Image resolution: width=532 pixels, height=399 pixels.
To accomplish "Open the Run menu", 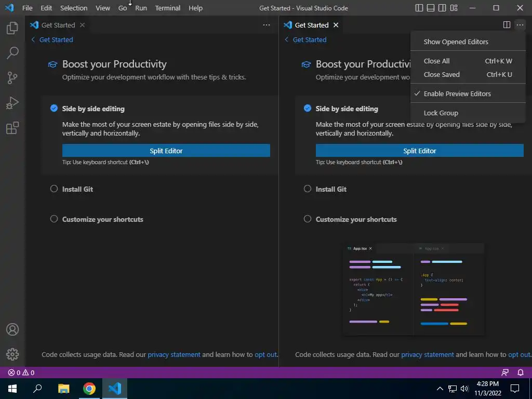I will (141, 8).
